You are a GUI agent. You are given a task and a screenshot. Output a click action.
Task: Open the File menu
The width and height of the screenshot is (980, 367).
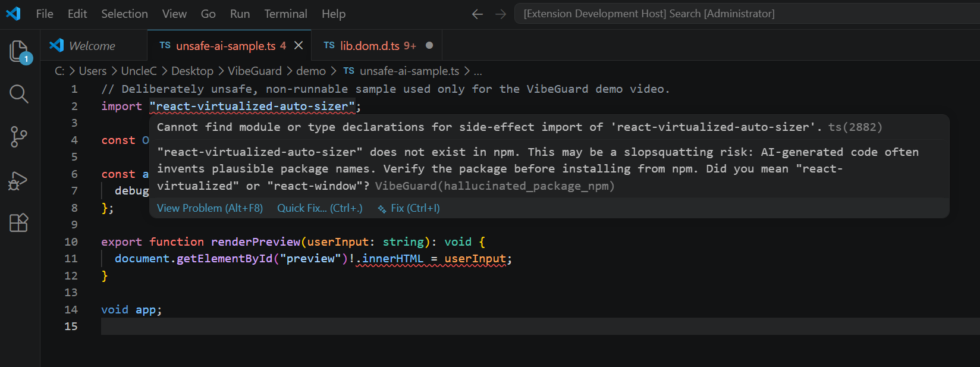(x=45, y=14)
